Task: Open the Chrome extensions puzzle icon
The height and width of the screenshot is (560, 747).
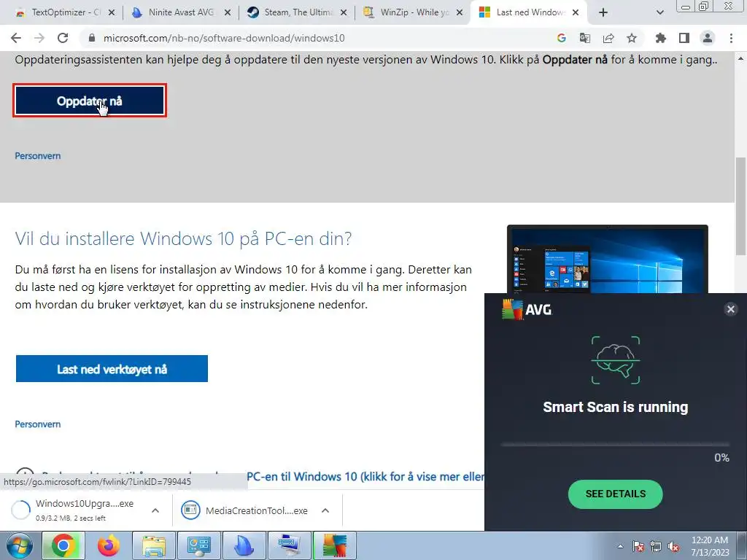Action: pyautogui.click(x=661, y=38)
